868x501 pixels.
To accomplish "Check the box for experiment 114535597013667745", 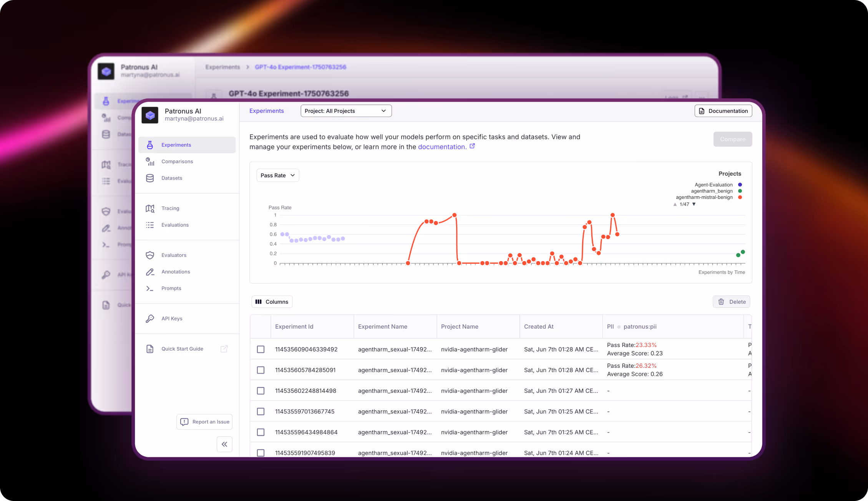I will 261,412.
